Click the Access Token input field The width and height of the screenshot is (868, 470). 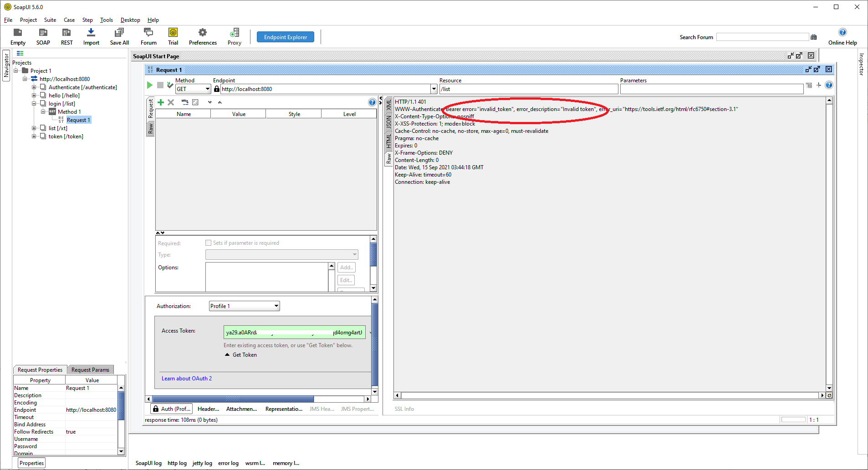294,332
